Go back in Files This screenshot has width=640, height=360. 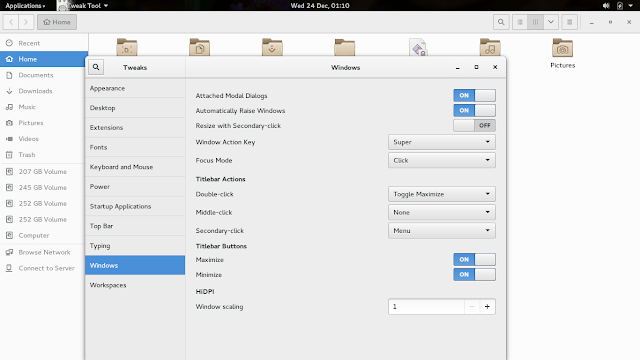point(11,22)
